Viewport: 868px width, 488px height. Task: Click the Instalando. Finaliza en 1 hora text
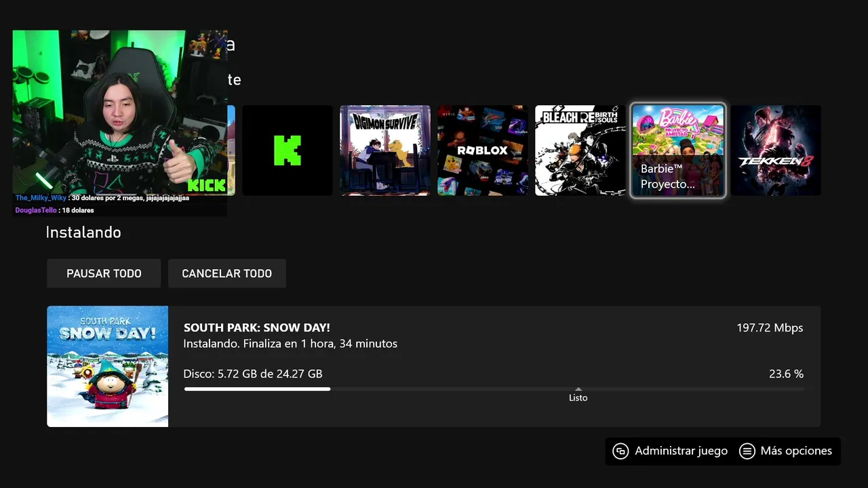[290, 344]
